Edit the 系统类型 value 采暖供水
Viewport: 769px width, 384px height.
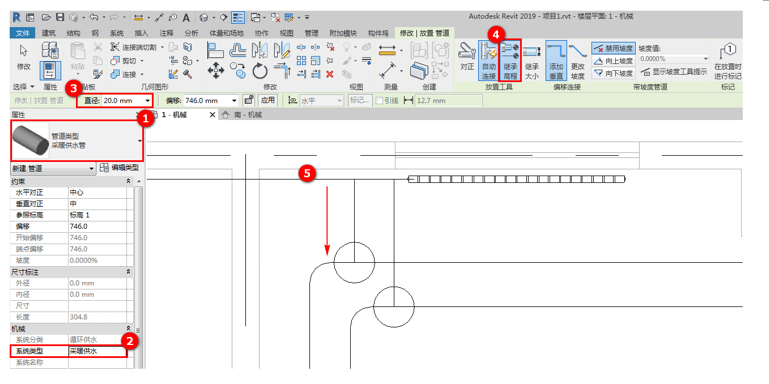pyautogui.click(x=97, y=351)
